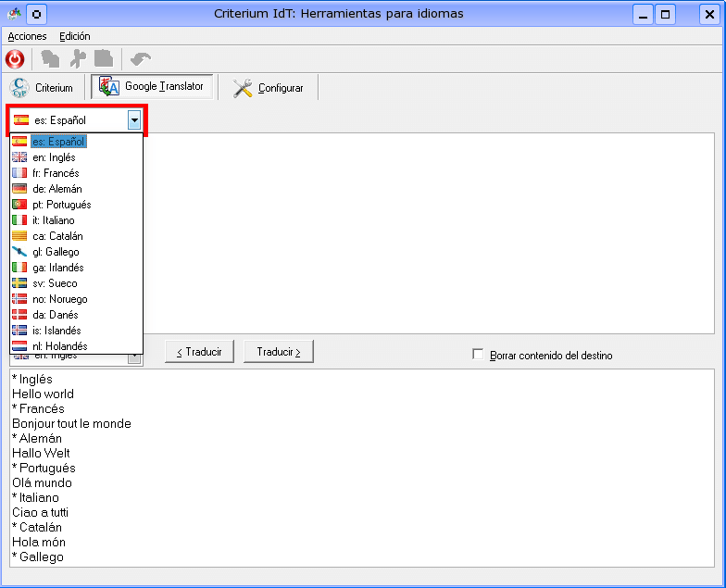Choose da: Danés option
This screenshot has height=588, width=726.
click(76, 315)
